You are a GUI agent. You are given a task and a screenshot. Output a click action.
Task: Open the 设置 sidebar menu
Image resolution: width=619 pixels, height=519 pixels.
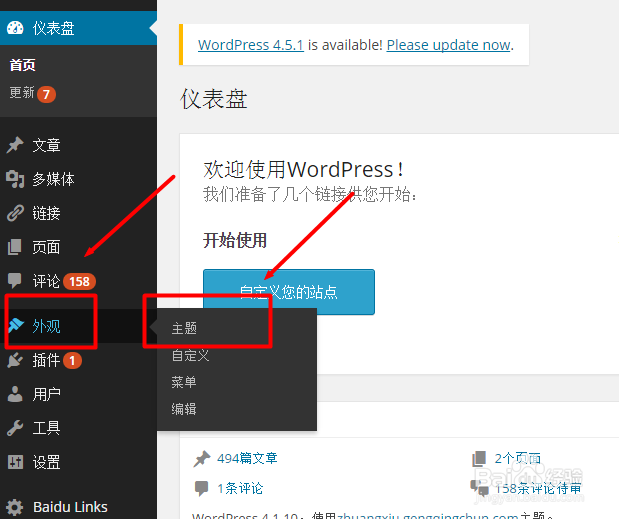coord(78,462)
